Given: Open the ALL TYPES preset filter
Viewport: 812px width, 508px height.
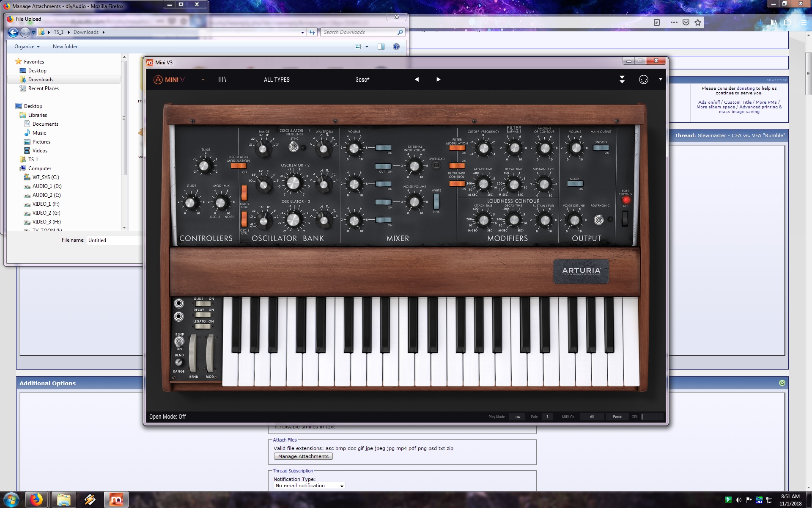Looking at the screenshot, I should (277, 80).
